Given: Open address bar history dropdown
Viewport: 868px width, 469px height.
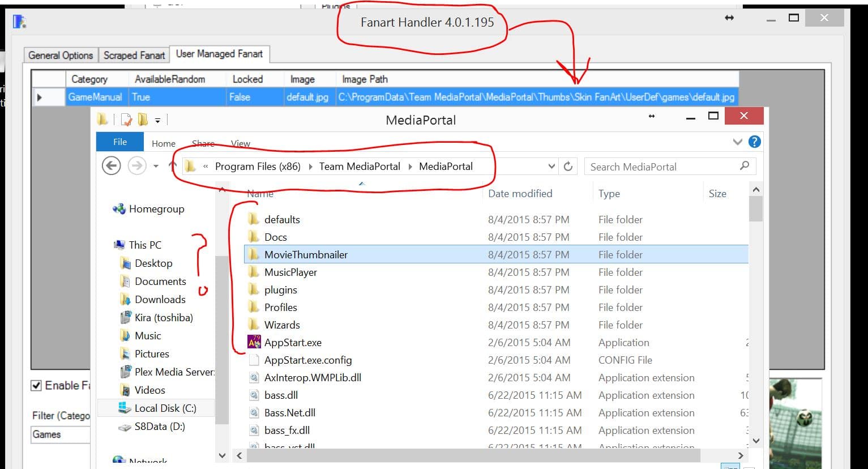Looking at the screenshot, I should (551, 167).
